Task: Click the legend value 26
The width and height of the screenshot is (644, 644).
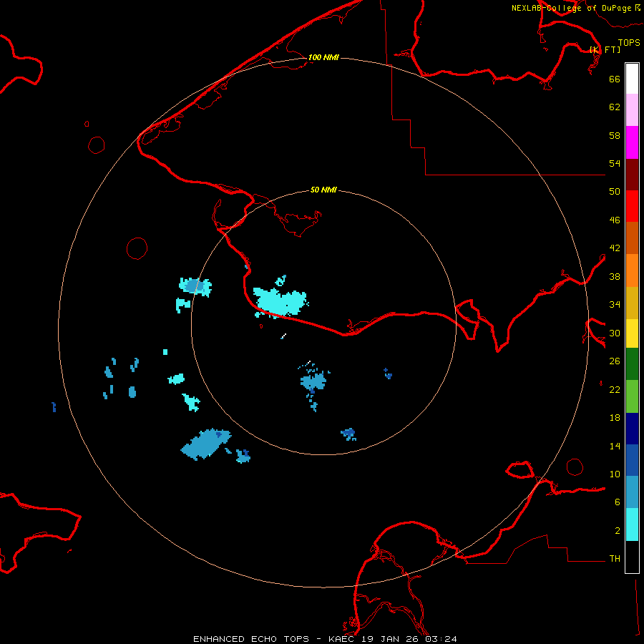Action: point(615,361)
